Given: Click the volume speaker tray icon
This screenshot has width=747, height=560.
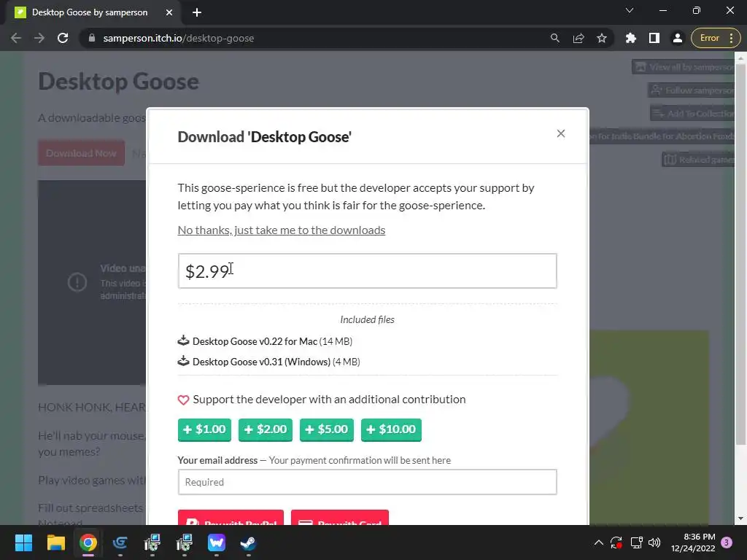Looking at the screenshot, I should pyautogui.click(x=654, y=542).
